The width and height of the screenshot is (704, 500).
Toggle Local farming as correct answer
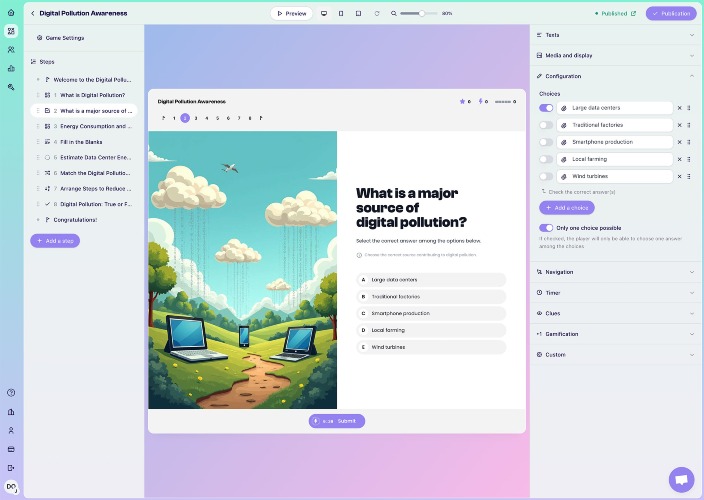(546, 159)
